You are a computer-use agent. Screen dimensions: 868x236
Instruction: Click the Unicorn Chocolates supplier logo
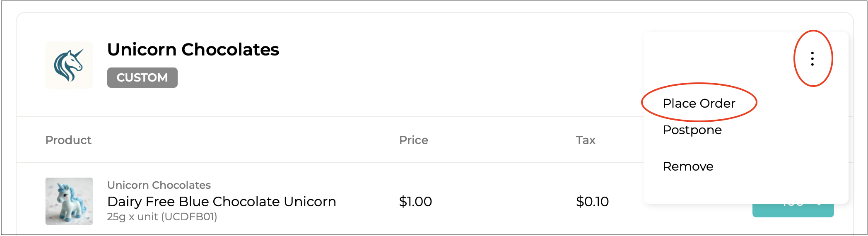69,65
